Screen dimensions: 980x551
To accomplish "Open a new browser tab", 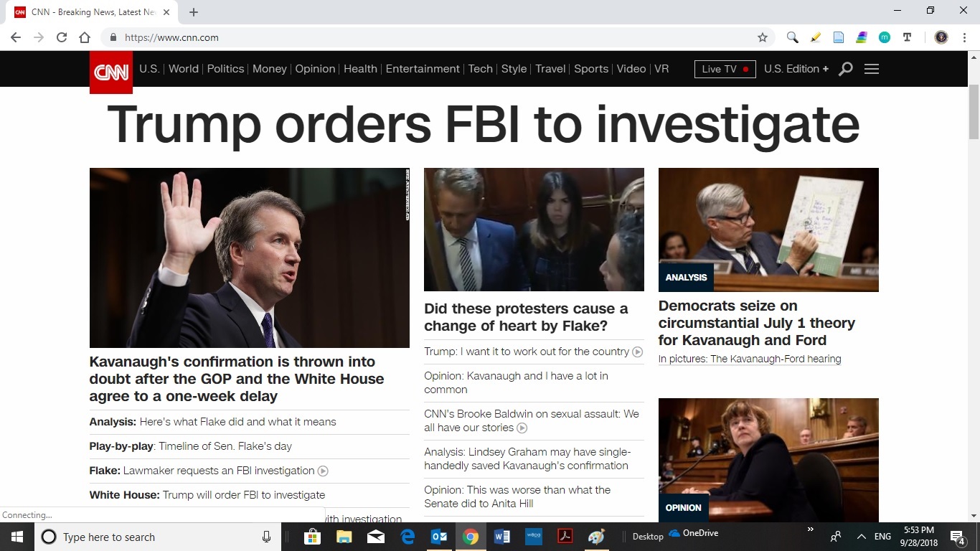I will click(x=194, y=12).
